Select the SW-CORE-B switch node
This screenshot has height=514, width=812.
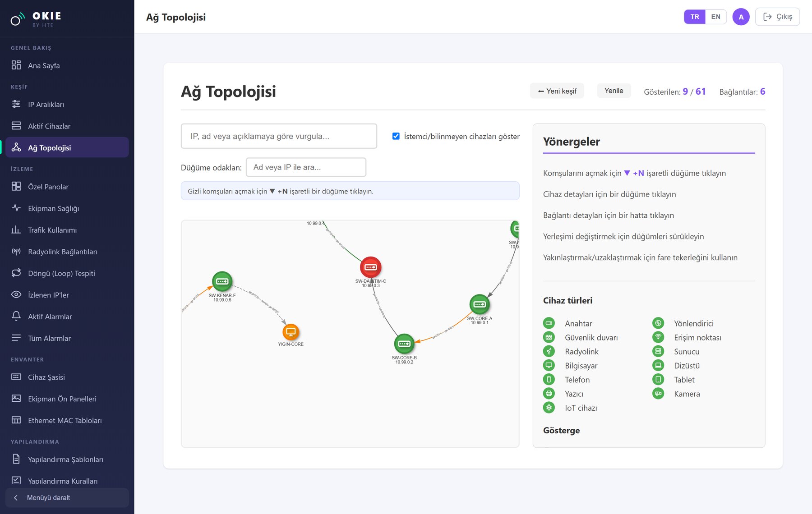(404, 344)
